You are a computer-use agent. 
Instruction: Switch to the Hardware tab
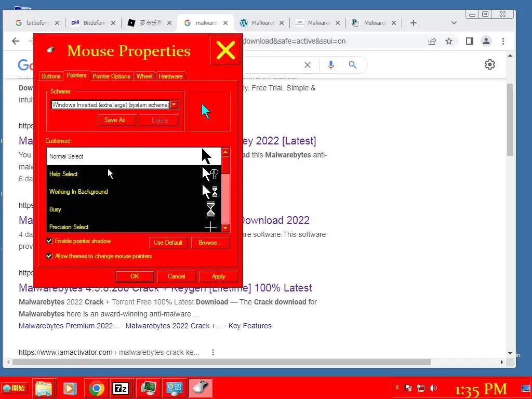(x=170, y=76)
